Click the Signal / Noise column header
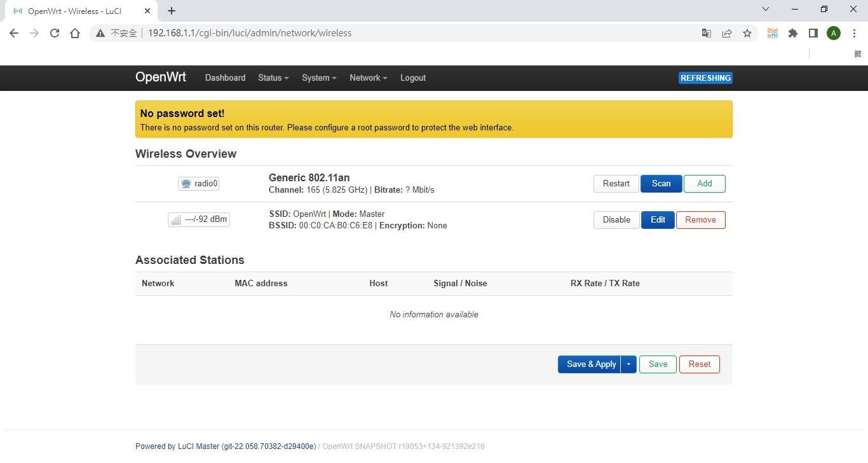 (460, 284)
